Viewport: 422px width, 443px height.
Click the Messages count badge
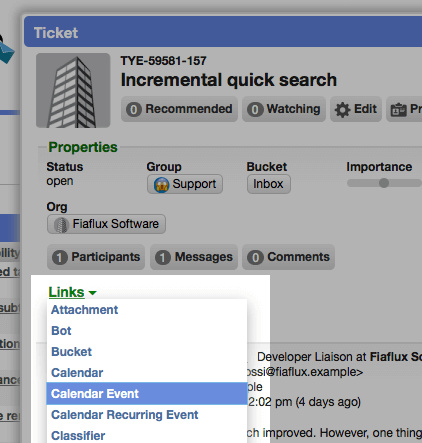click(x=163, y=257)
